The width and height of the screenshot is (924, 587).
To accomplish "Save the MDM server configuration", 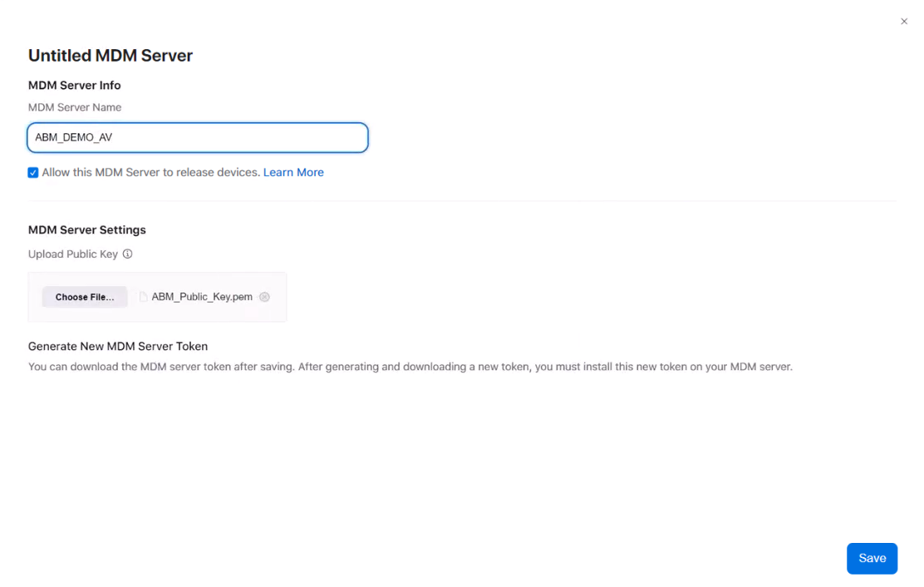I will coord(872,558).
